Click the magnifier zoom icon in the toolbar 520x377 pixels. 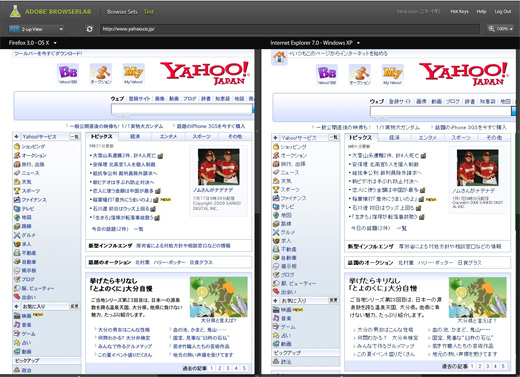[x=491, y=29]
